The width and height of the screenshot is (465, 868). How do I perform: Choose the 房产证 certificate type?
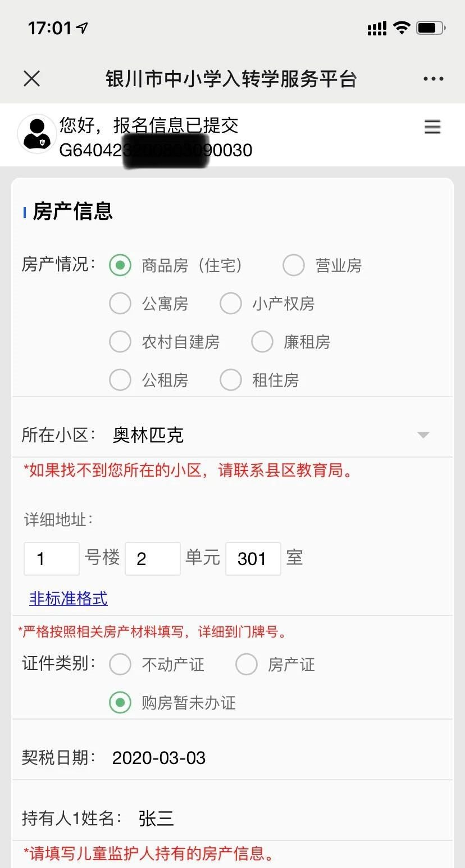(x=247, y=664)
